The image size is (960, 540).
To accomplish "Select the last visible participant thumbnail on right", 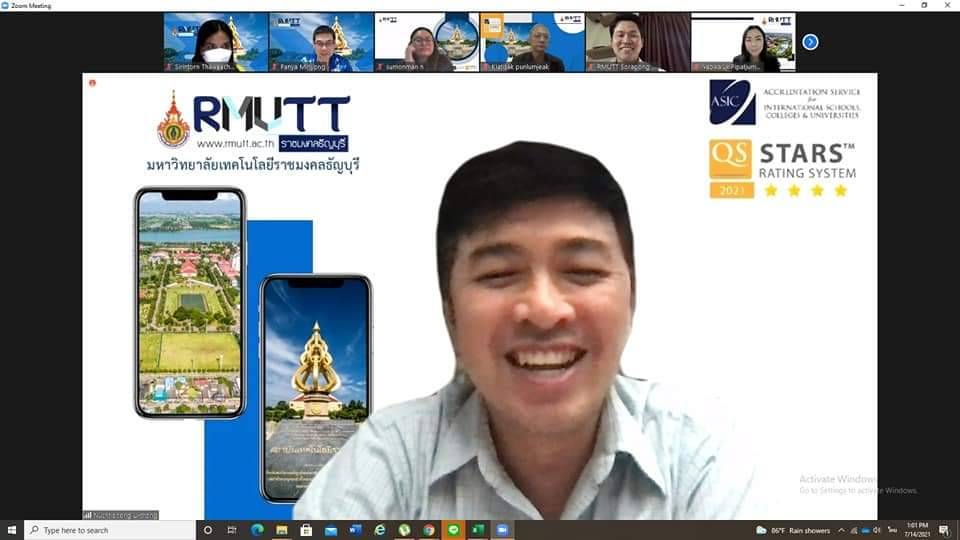I will 743,42.
